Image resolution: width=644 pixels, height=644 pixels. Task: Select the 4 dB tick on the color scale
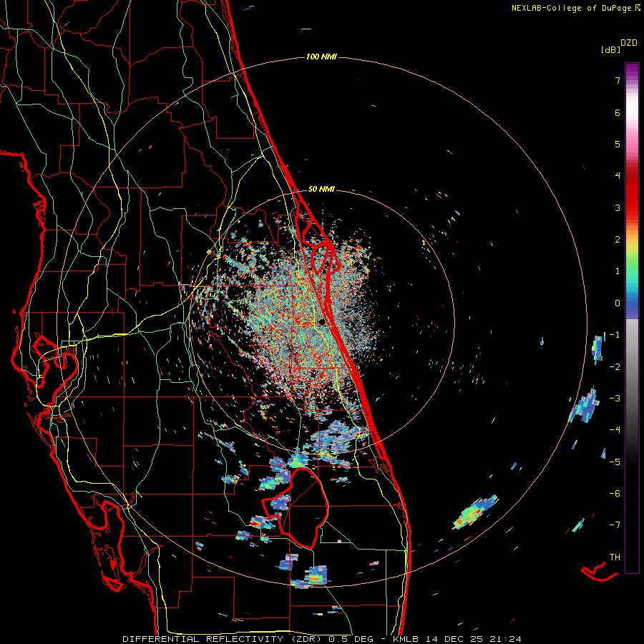[618, 175]
